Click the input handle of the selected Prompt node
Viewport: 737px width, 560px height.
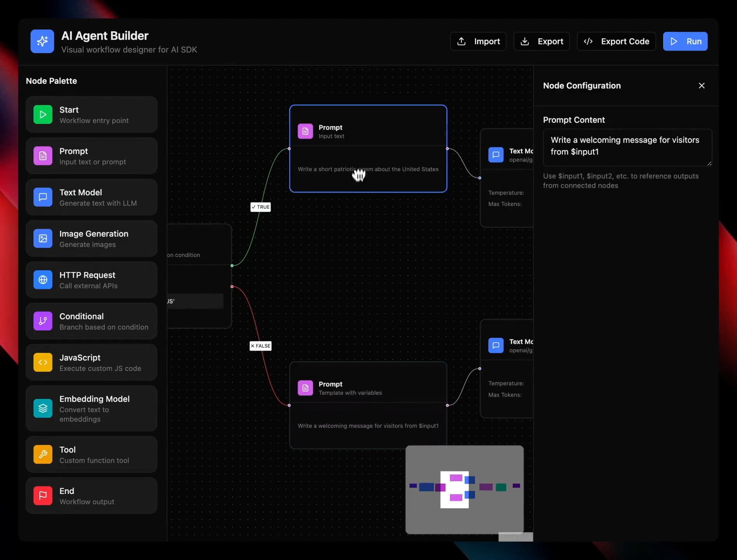[x=289, y=149]
